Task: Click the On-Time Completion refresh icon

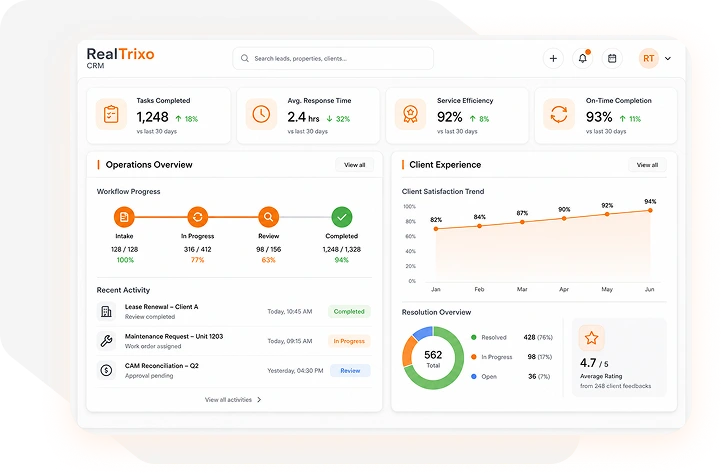Action: pos(559,114)
